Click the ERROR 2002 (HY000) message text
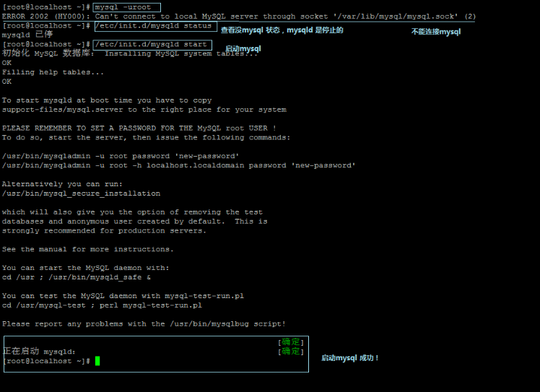The image size is (540, 392). click(x=46, y=17)
